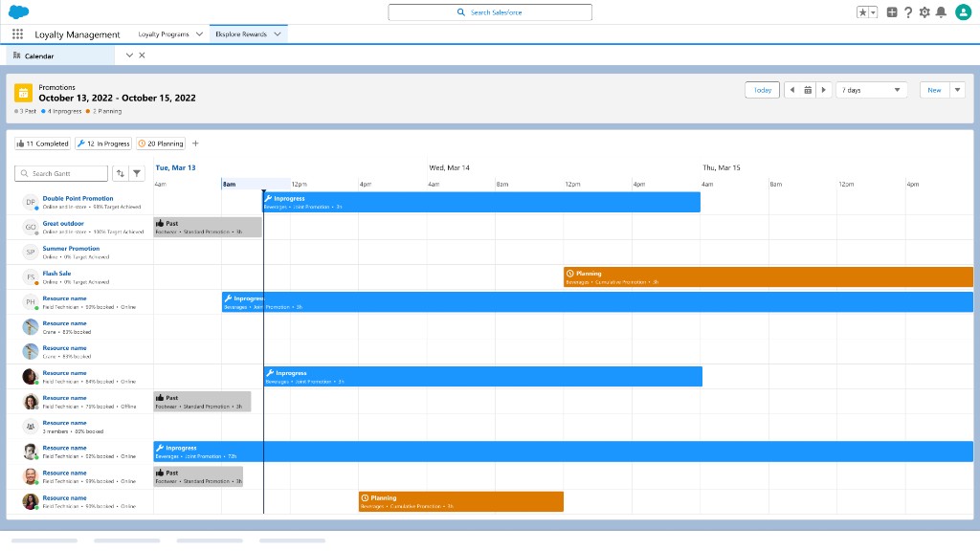Open the help question mark icon
The width and height of the screenshot is (980, 551).
908,11
